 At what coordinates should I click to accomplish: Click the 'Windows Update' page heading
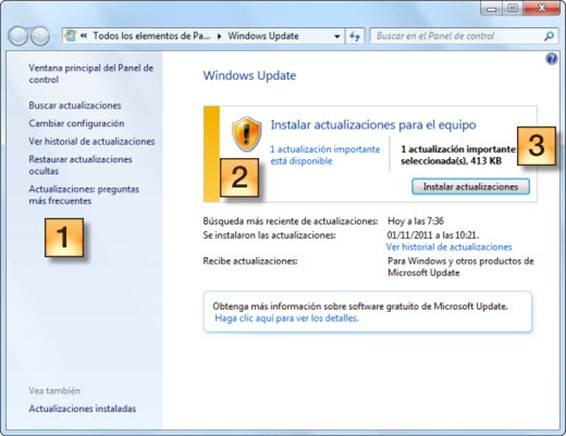[x=249, y=75]
